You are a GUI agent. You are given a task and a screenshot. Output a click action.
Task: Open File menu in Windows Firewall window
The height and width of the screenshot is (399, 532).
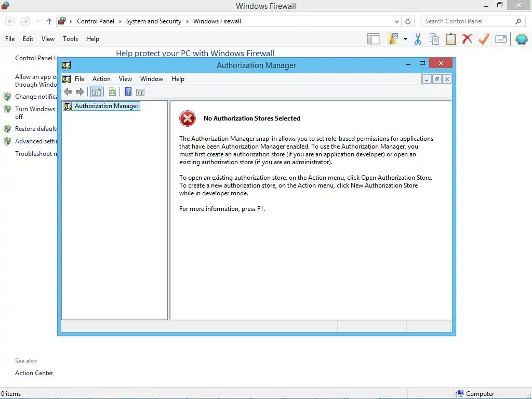coord(10,39)
